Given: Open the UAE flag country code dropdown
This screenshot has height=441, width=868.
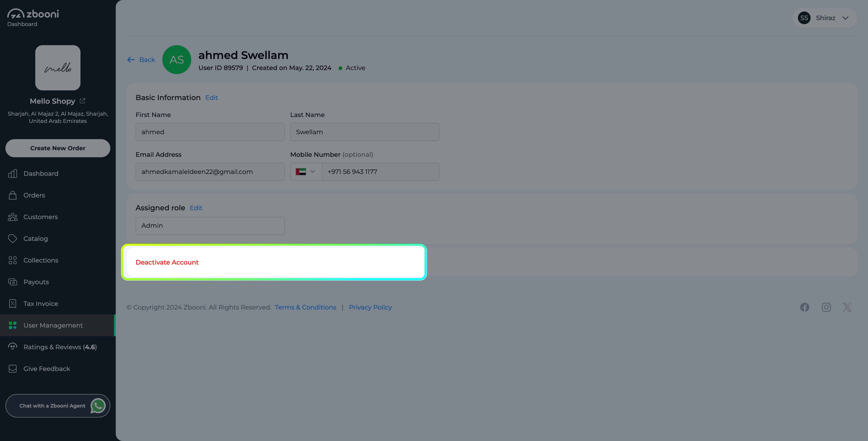Looking at the screenshot, I should click(306, 172).
